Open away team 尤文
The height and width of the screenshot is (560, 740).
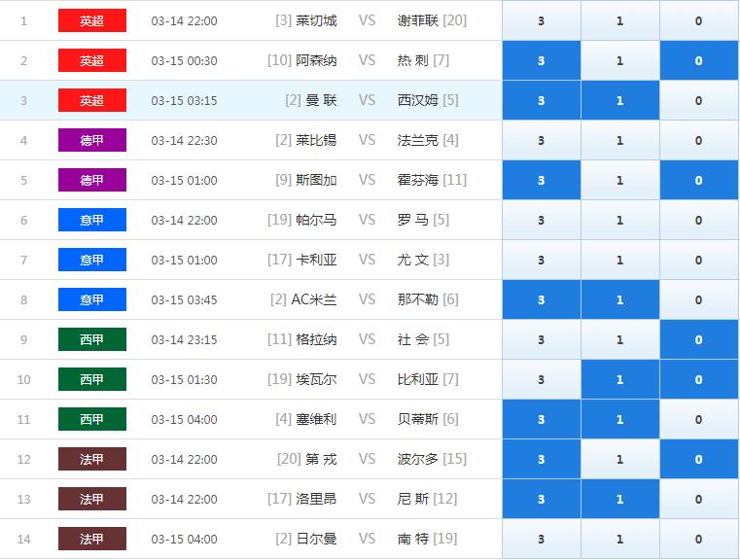pyautogui.click(x=413, y=260)
